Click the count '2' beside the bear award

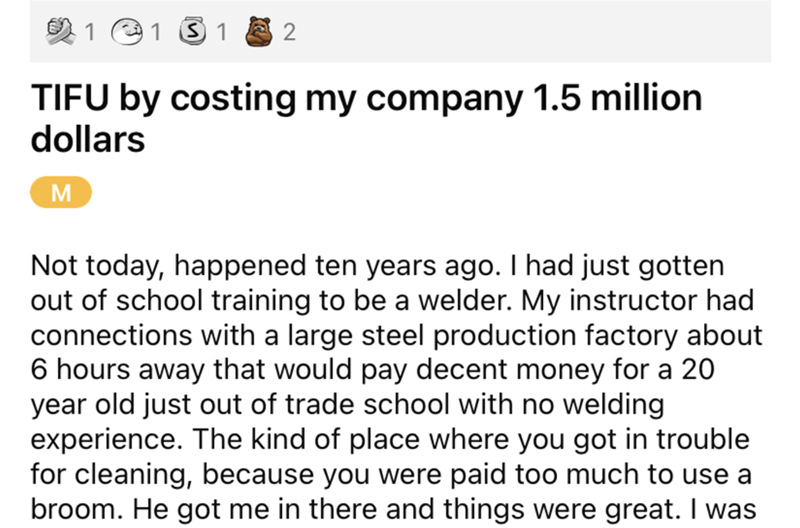click(x=289, y=33)
